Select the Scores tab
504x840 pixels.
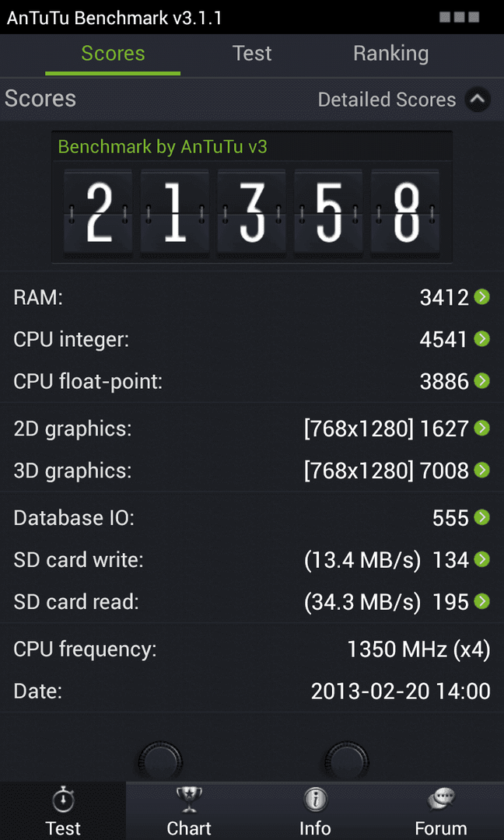(x=113, y=54)
